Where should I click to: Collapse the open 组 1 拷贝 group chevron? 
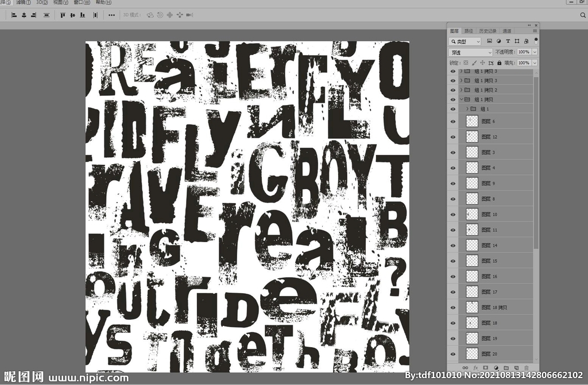click(462, 99)
